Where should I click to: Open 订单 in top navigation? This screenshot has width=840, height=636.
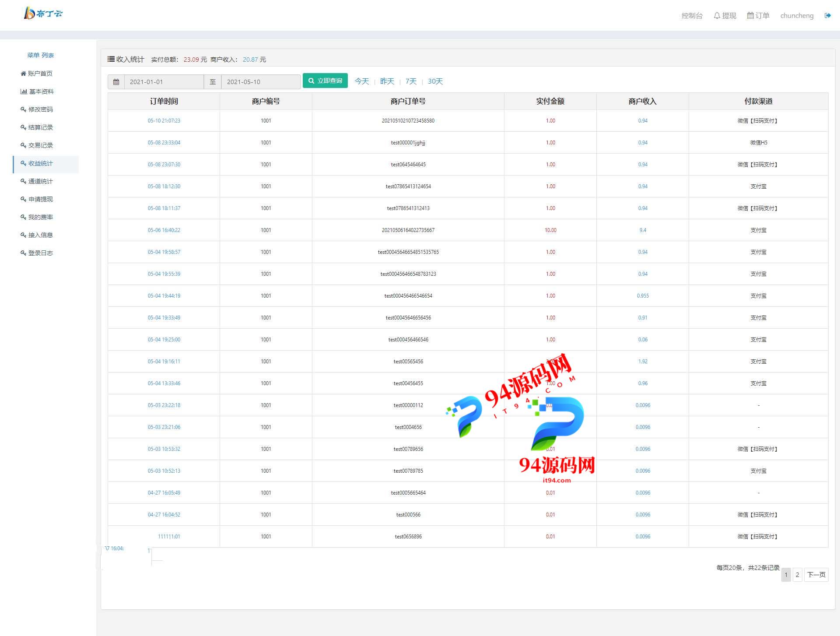[x=758, y=16]
